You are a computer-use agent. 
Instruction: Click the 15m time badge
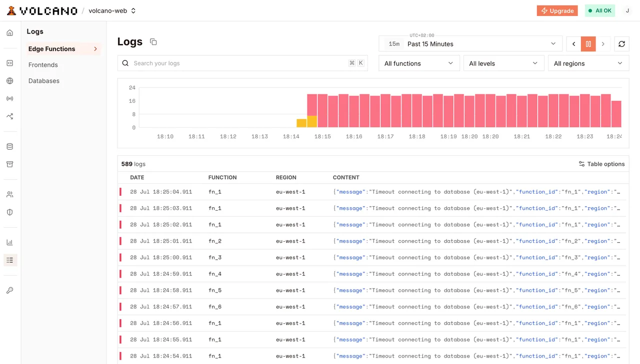(x=394, y=44)
